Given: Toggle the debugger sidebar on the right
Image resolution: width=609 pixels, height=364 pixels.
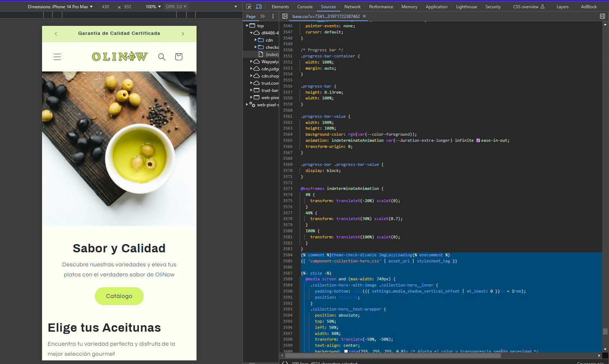Looking at the screenshot, I should 603,16.
